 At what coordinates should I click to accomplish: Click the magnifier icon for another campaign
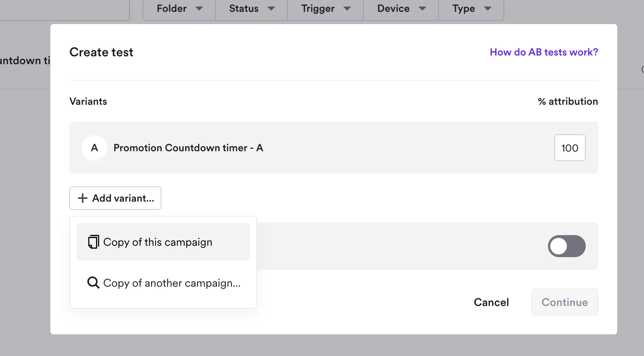tap(93, 283)
